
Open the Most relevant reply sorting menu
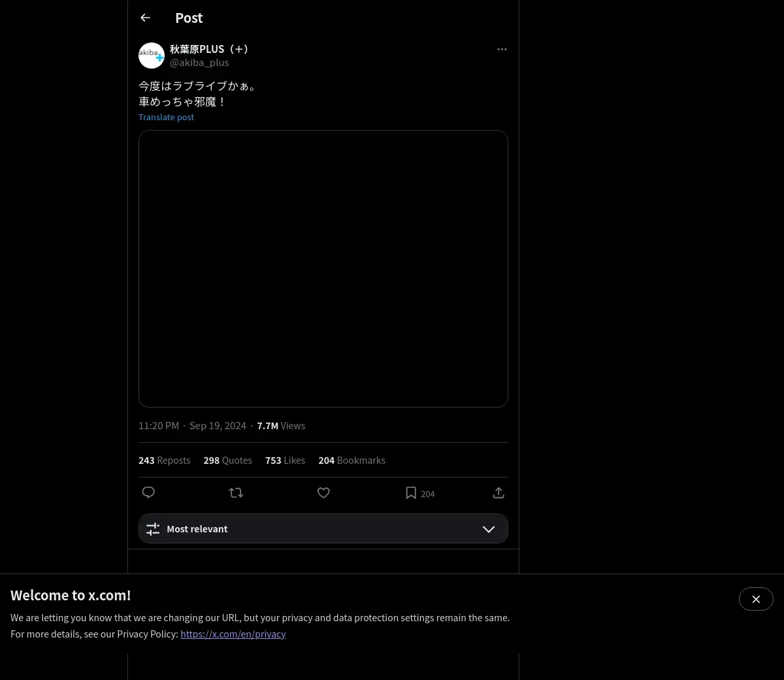pos(323,529)
